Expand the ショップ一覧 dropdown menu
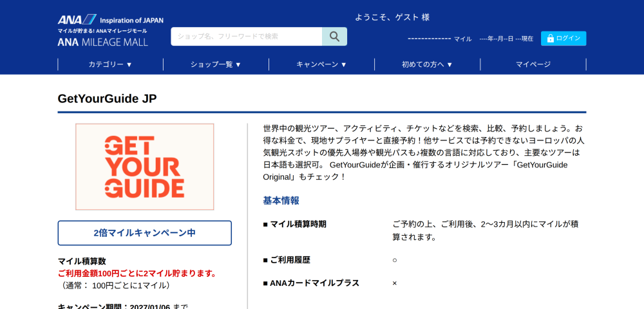Image resolution: width=644 pixels, height=309 pixels. point(216,64)
